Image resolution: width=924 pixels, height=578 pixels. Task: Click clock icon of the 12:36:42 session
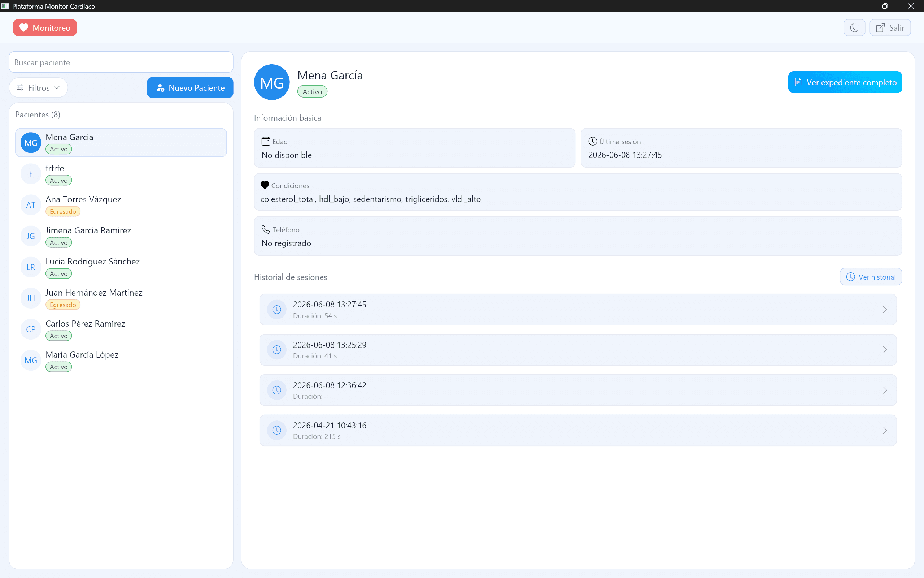click(277, 390)
